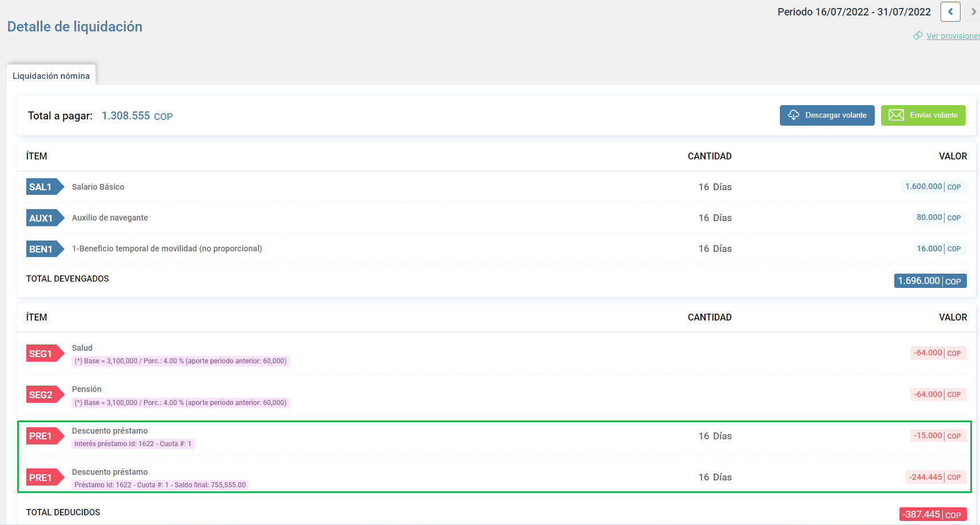The image size is (980, 525).
Task: Select the Beneficio temporal de movilidad item
Action: [x=167, y=249]
